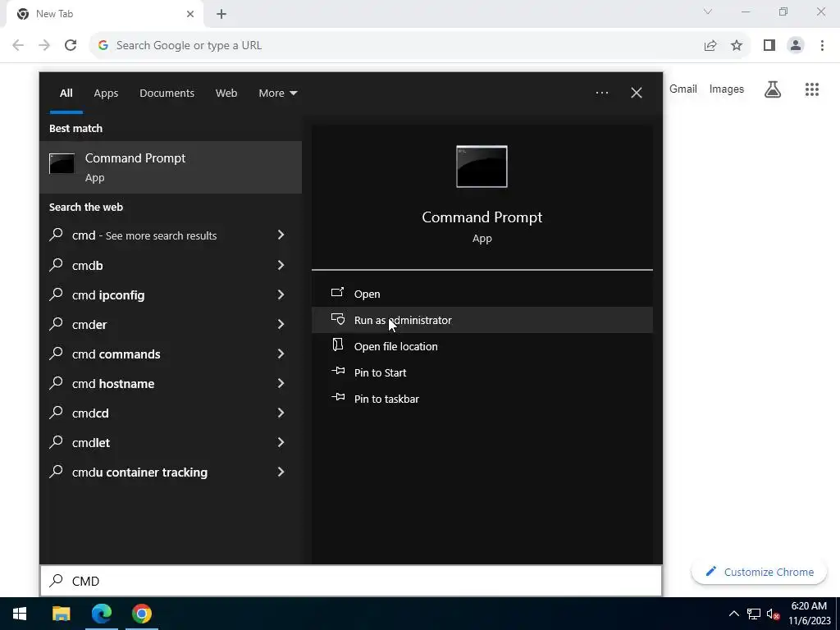Screen dimensions: 840x630
Task: Choose Pin to taskbar
Action: coord(482,399)
